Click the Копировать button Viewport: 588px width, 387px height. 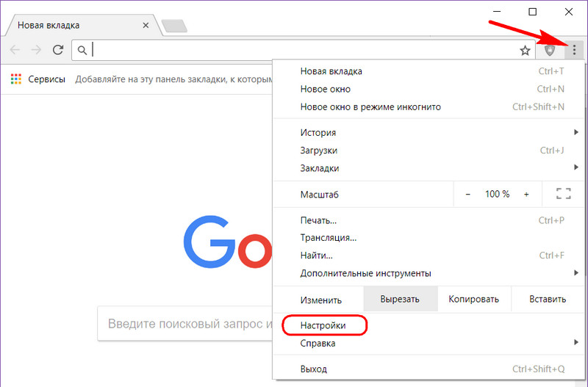[474, 299]
